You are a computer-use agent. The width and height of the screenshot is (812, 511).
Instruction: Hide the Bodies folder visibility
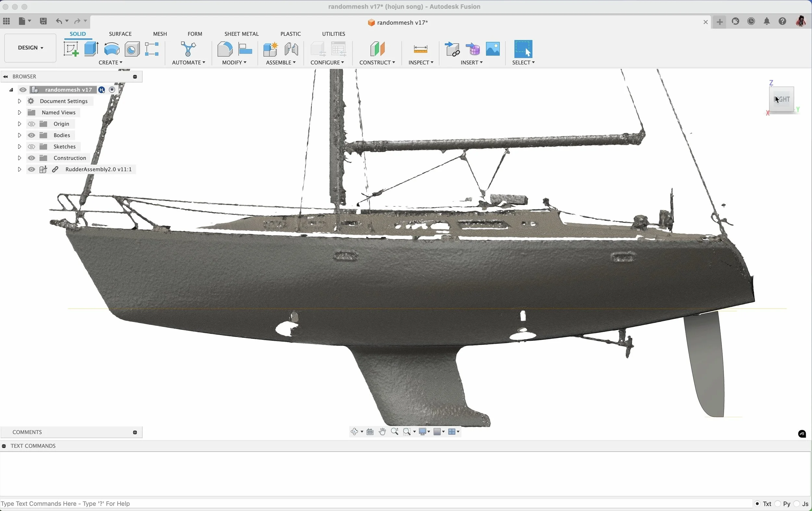32,135
